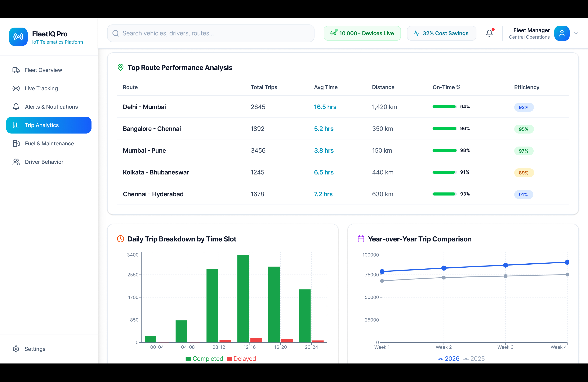
Task: Open the Fleet Overview section
Action: [x=43, y=70]
